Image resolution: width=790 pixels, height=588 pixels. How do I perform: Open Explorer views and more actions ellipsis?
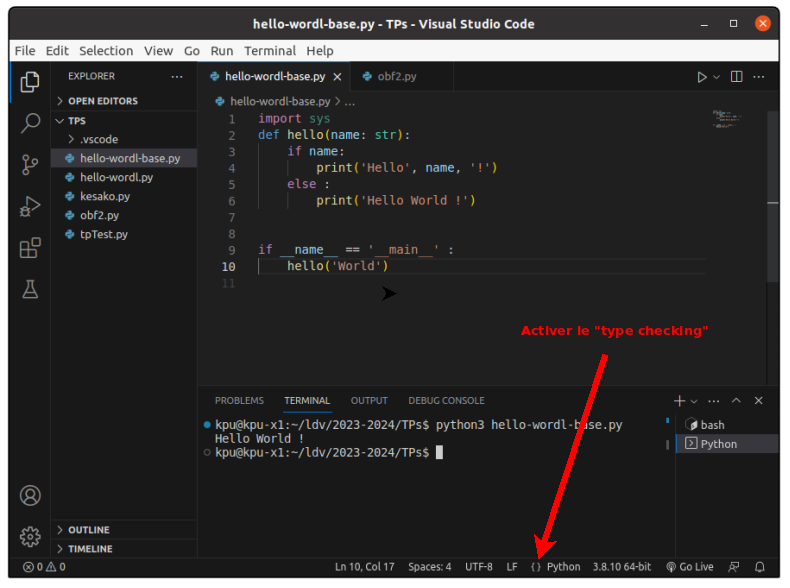click(x=177, y=77)
